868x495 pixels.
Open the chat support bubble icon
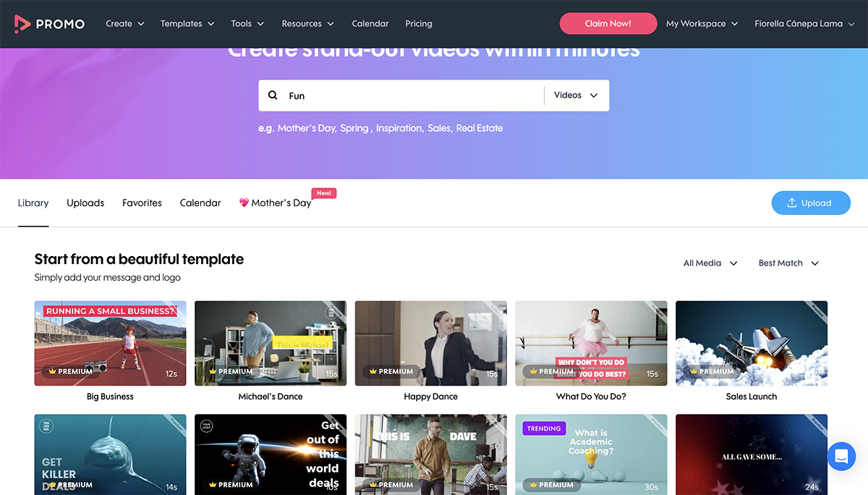pos(841,457)
